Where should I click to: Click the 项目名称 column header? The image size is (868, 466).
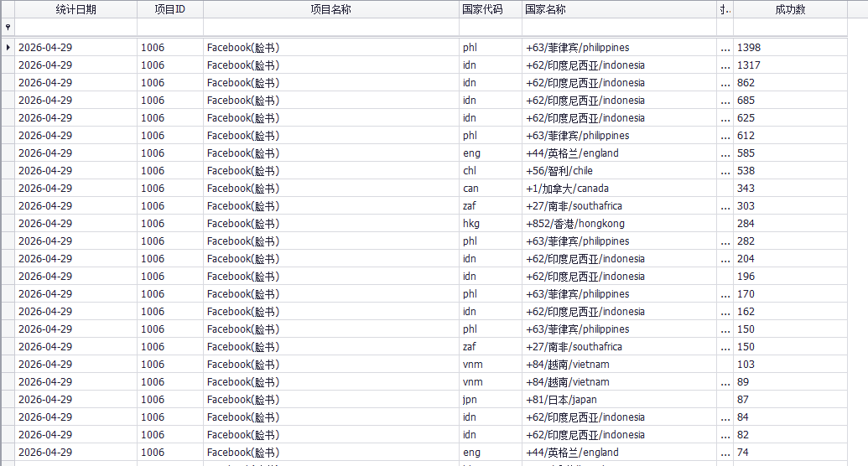330,10
